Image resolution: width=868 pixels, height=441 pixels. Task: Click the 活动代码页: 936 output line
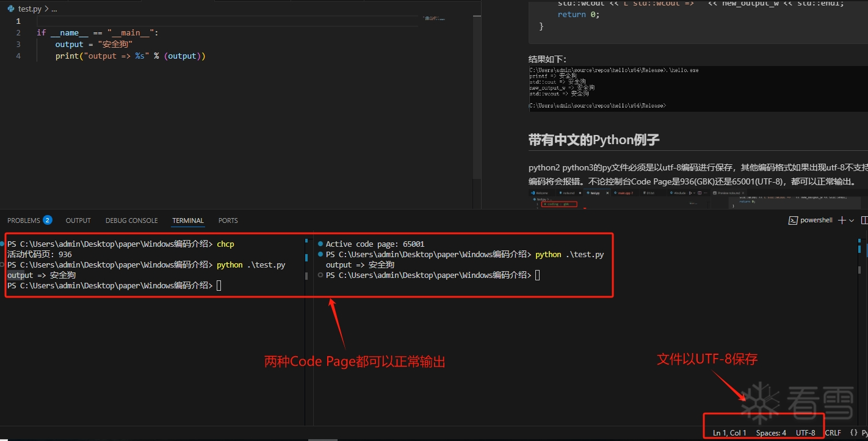click(x=40, y=254)
